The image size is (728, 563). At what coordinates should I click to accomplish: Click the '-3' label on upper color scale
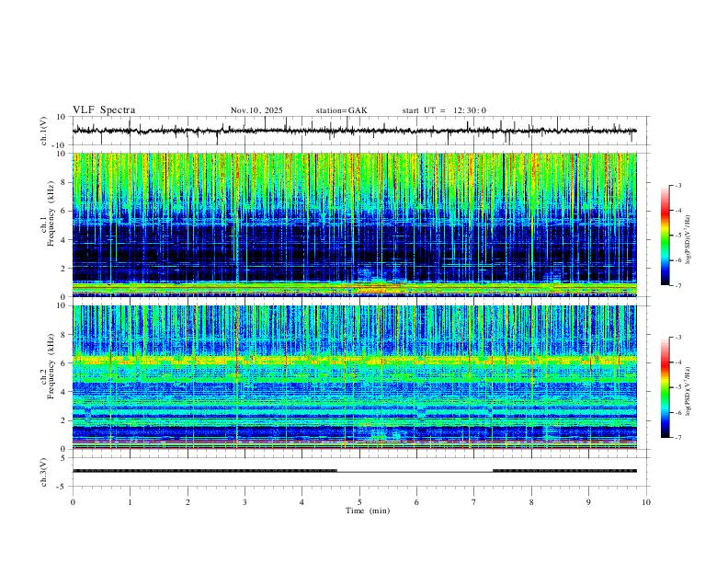tap(677, 185)
